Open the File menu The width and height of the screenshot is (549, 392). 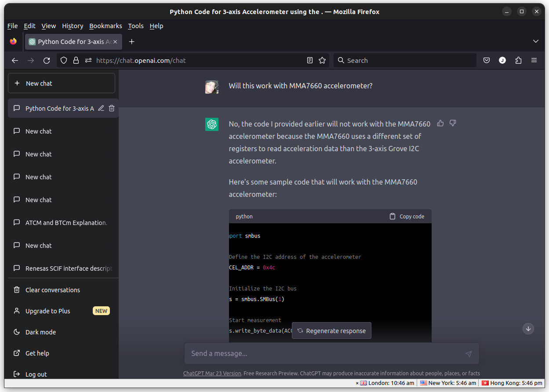[13, 26]
